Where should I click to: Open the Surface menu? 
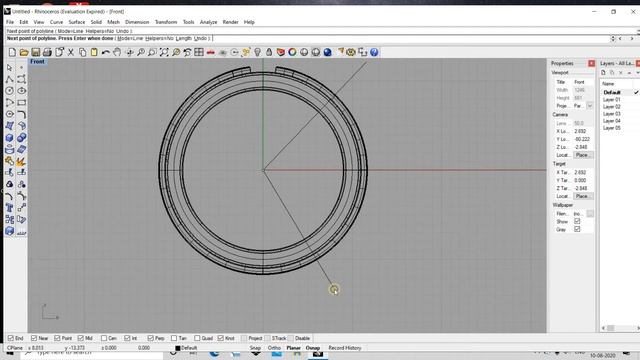tap(77, 22)
